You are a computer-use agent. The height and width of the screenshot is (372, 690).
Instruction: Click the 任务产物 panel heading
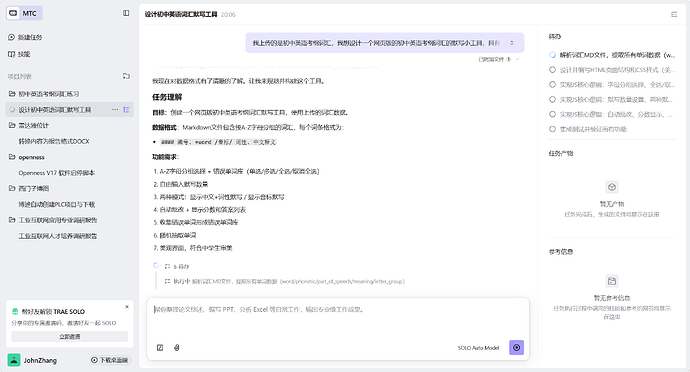pyautogui.click(x=561, y=153)
